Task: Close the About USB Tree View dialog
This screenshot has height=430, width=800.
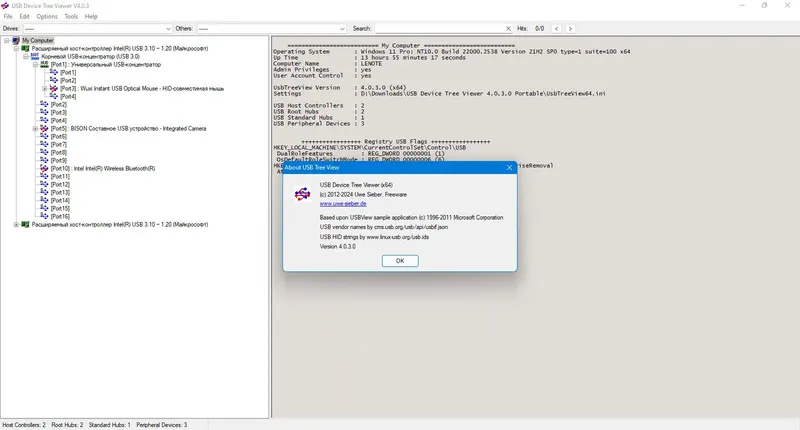Action: [509, 167]
